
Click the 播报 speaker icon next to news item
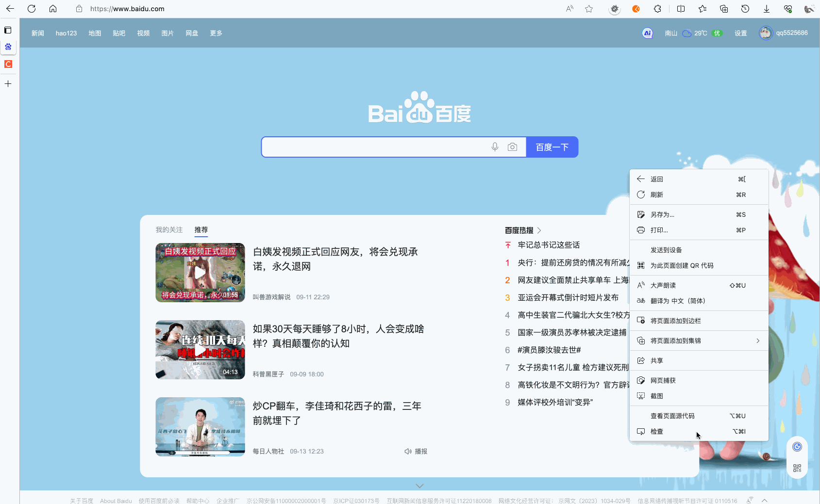408,451
